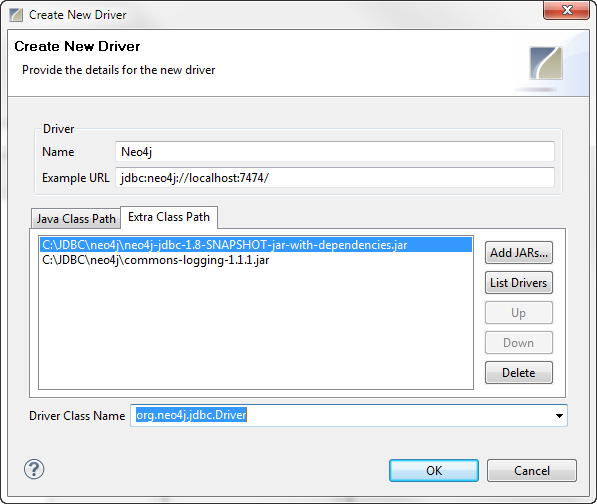The width and height of the screenshot is (597, 504).
Task: Expand the Driver Class Name dropdown arrow
Action: [x=559, y=416]
